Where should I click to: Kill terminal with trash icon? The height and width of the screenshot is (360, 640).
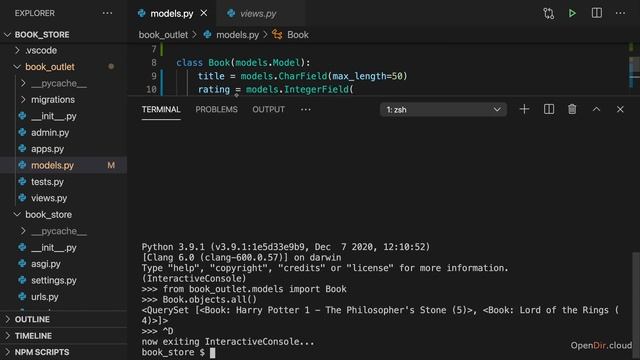point(572,109)
